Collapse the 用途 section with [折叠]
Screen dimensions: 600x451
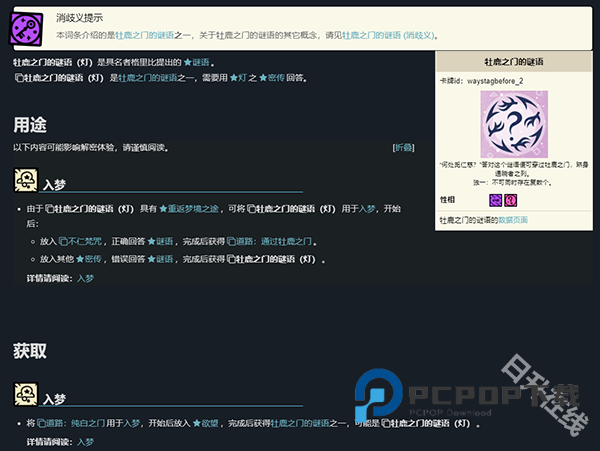coord(403,148)
